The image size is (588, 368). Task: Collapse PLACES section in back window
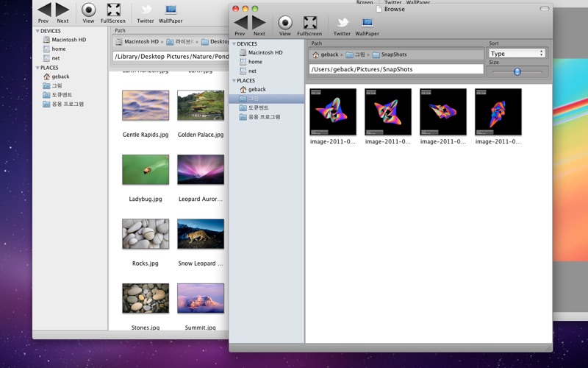point(37,68)
